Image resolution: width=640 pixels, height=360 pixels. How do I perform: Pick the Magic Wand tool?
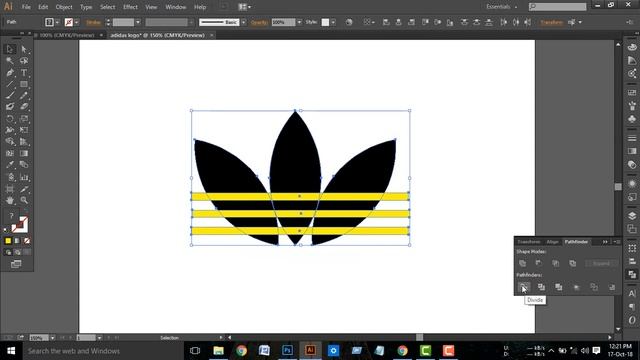[x=10, y=61]
